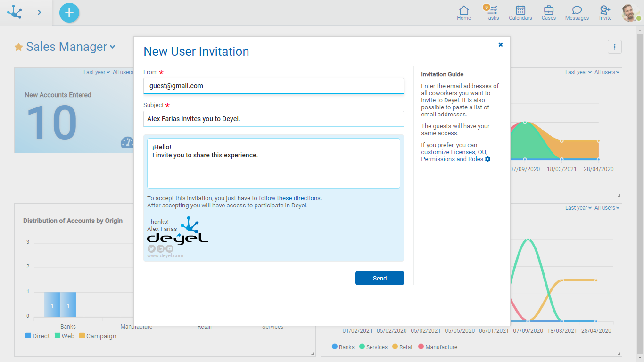Click the Deyel logo icon in top bar
Image resolution: width=644 pixels, height=362 pixels.
[x=14, y=12]
